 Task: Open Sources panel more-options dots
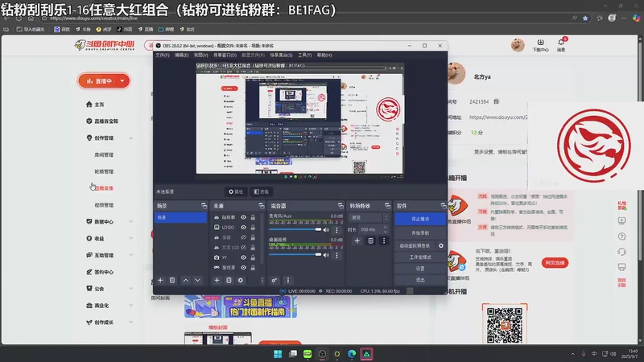[262, 280]
